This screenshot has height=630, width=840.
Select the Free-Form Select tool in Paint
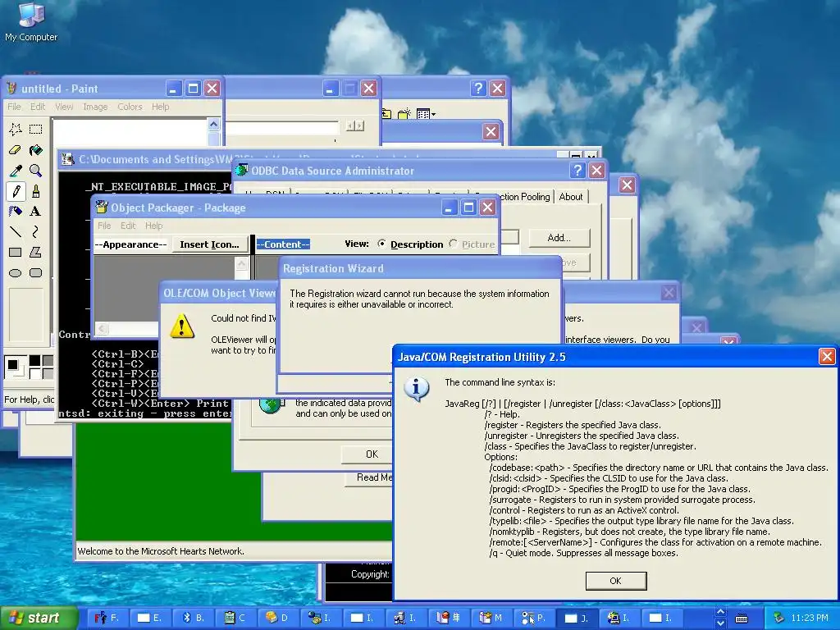coord(16,129)
